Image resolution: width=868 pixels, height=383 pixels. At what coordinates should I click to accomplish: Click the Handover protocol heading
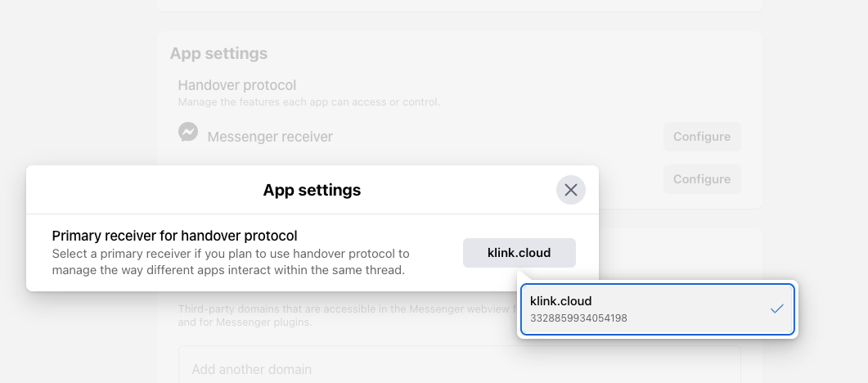coord(236,85)
